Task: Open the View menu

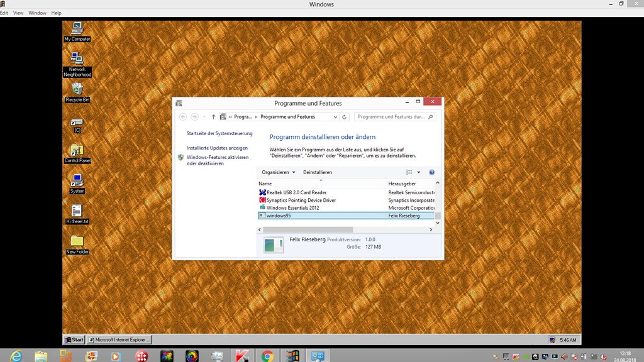Action: point(18,13)
